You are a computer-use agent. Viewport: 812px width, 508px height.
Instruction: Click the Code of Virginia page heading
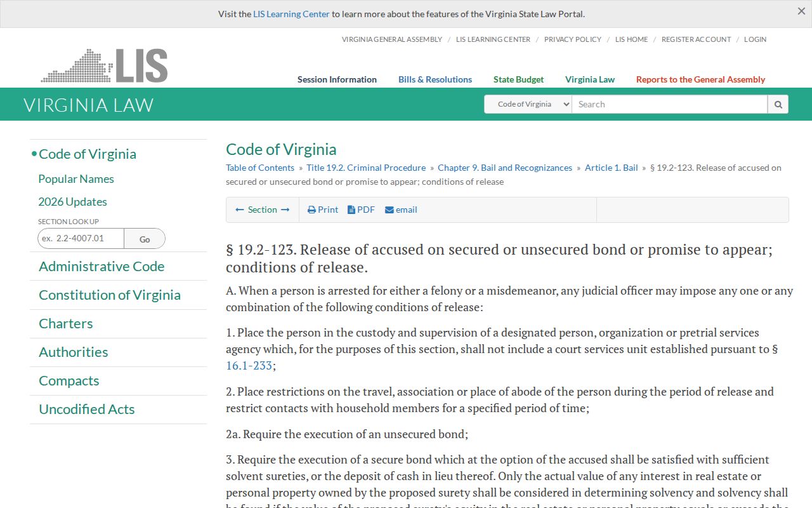(x=281, y=149)
